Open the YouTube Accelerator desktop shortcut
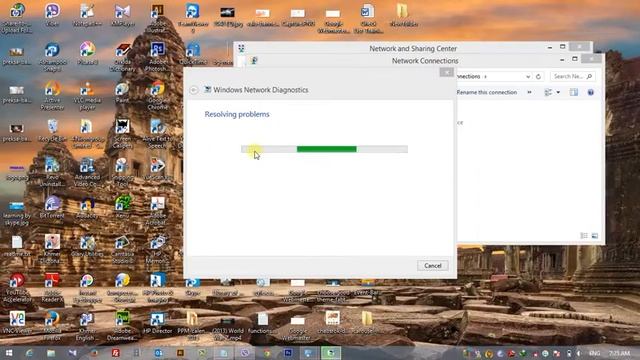Screen dimensions: 640x360 pos(17,288)
